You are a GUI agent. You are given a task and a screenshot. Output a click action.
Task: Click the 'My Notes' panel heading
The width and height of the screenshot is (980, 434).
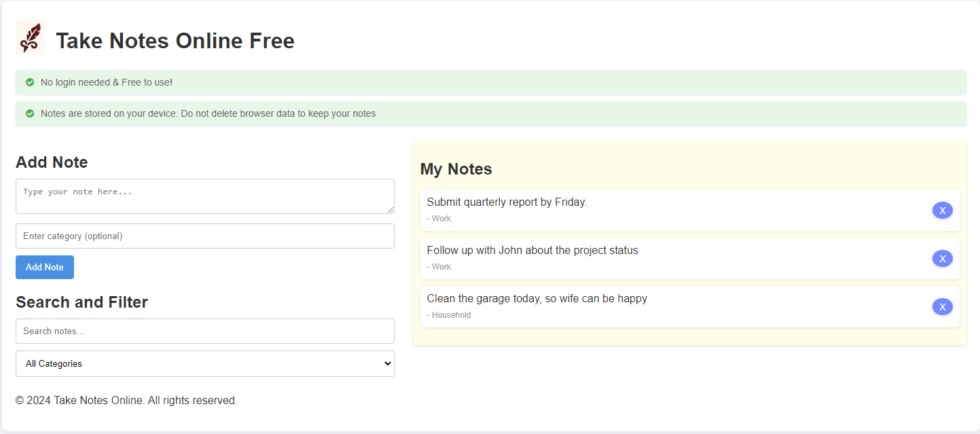click(456, 169)
